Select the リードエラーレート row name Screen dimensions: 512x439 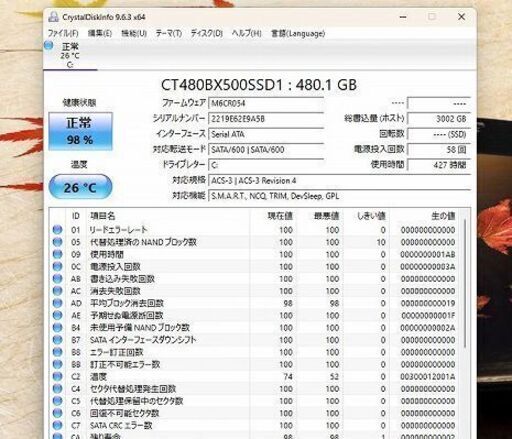coord(118,230)
